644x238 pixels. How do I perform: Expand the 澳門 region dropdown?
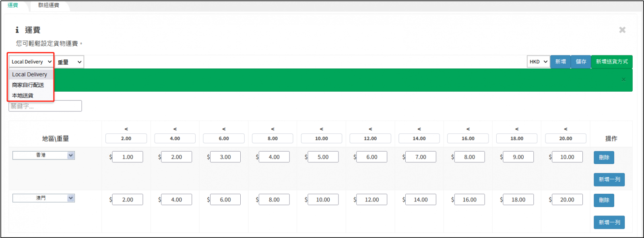point(43,198)
